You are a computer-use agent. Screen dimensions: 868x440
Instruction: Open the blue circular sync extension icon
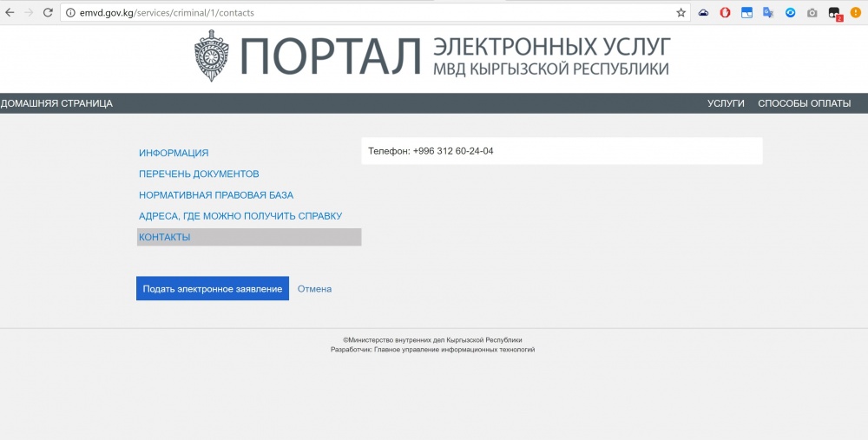791,13
